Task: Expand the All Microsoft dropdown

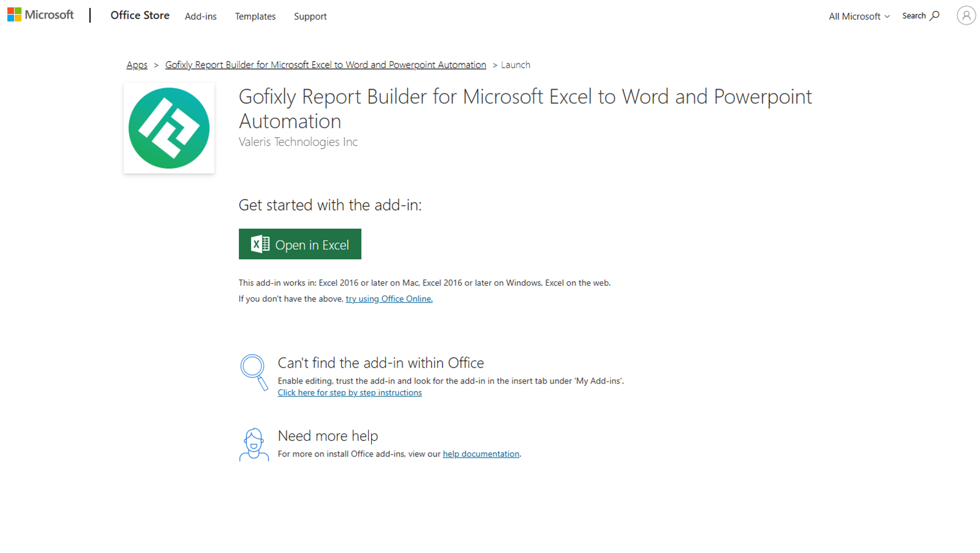Action: [x=858, y=17]
